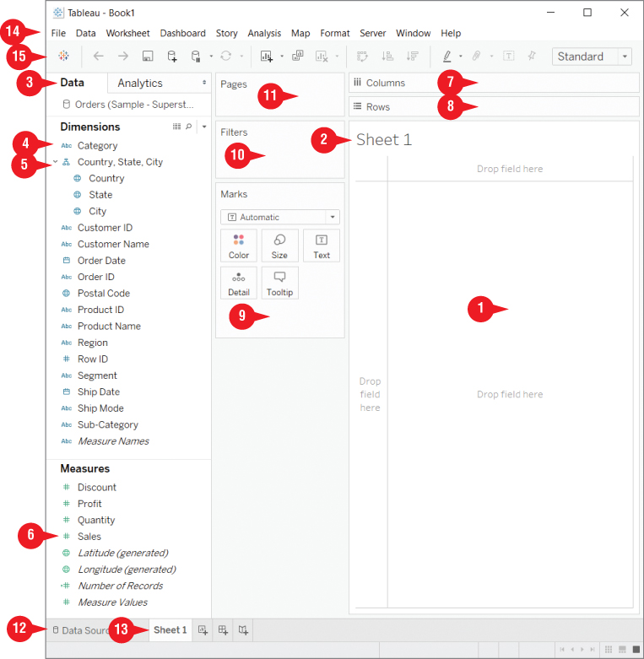Click the Sort Ascending toolbar icon
Screen dimensions: 644x659
[x=387, y=56]
